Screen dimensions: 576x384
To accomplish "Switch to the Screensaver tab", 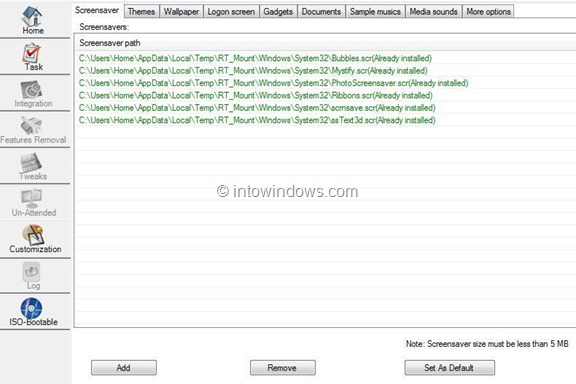I will tap(97, 11).
